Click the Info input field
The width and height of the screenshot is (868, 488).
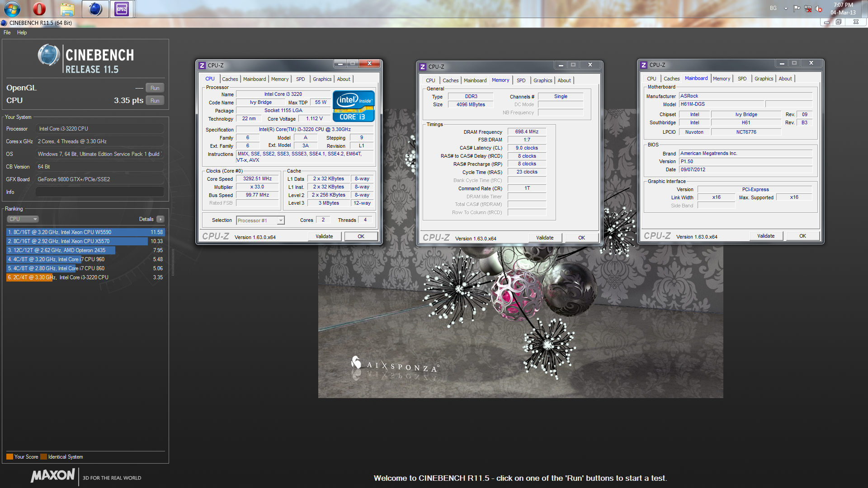tap(99, 192)
